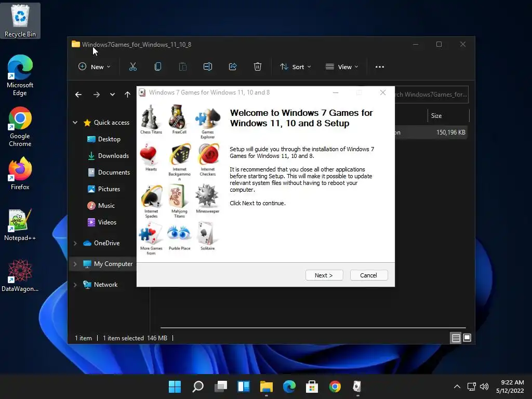This screenshot has height=399, width=532.
Task: Click the Size column header
Action: 448,116
